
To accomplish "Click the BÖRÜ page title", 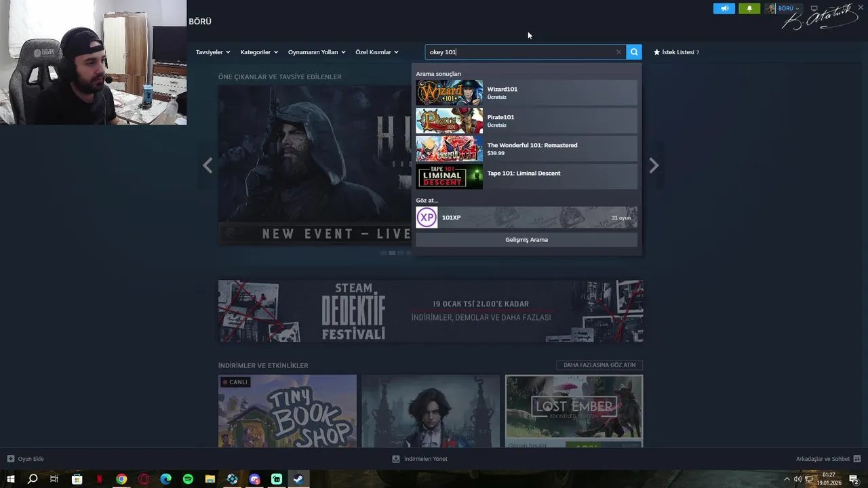I will pos(200,22).
